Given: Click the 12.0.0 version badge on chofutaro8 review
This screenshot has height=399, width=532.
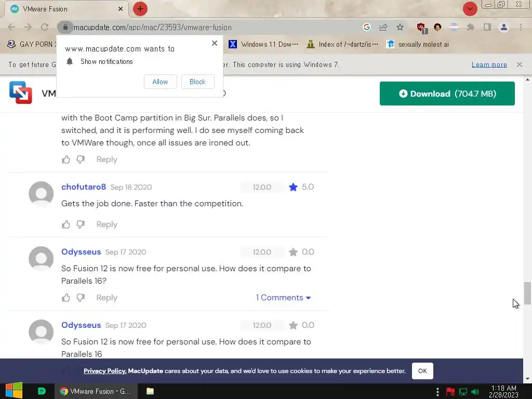Looking at the screenshot, I should 262,187.
